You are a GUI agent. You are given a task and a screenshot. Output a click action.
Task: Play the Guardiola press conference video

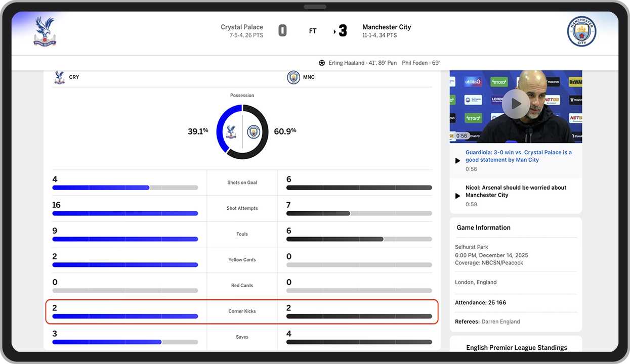pos(516,104)
